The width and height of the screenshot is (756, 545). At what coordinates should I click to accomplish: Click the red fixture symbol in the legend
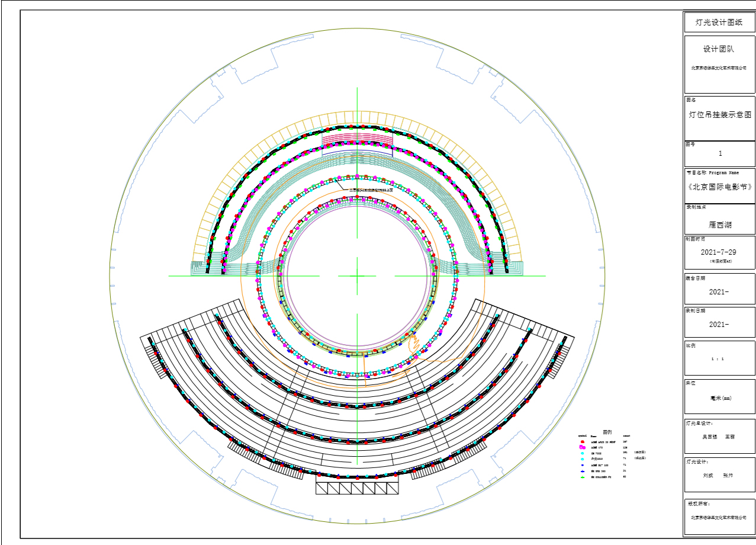[x=583, y=442]
